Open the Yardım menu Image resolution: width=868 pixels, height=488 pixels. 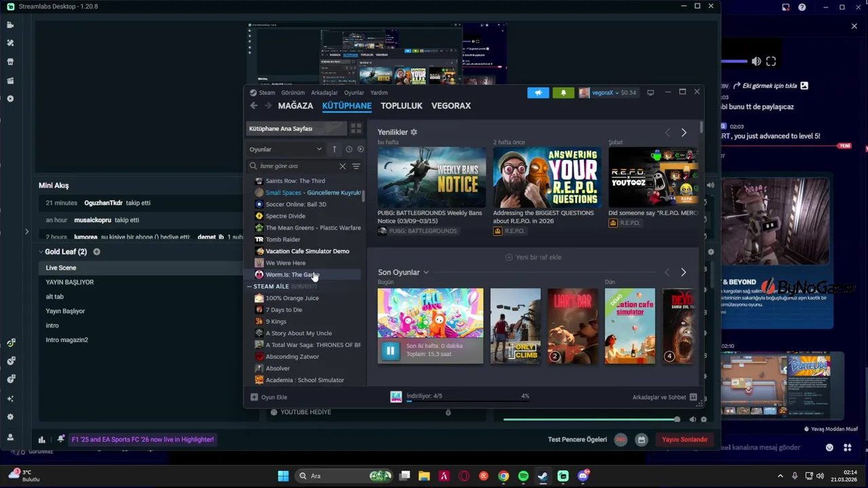click(x=379, y=93)
